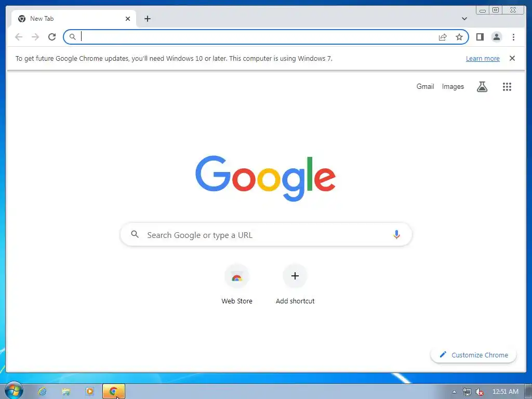Launch Internet Explorer from the taskbar
Screen dimensions: 532x399
tap(43, 392)
